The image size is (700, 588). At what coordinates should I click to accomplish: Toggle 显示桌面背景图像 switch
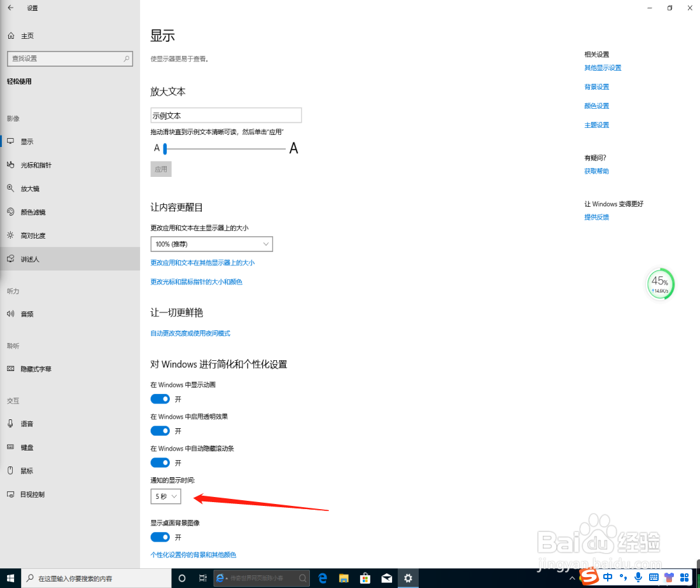[160, 537]
